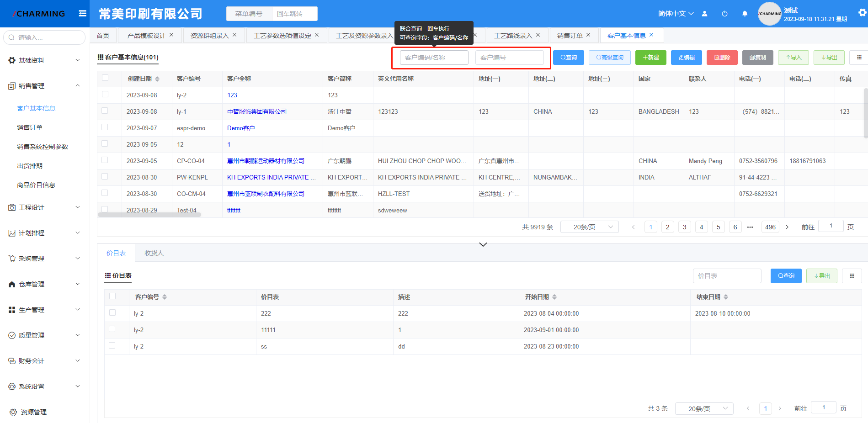Check the row for espr-demo customer

(x=105, y=127)
